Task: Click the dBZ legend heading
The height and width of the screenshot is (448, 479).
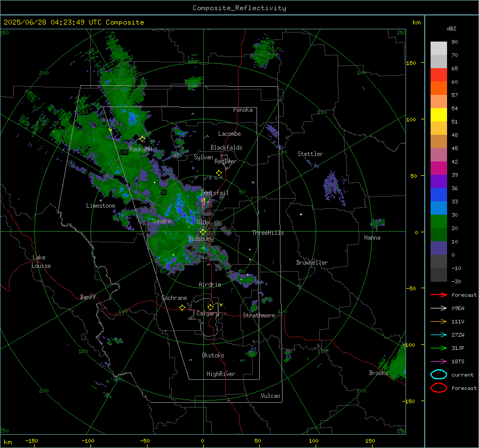Action: tap(451, 28)
